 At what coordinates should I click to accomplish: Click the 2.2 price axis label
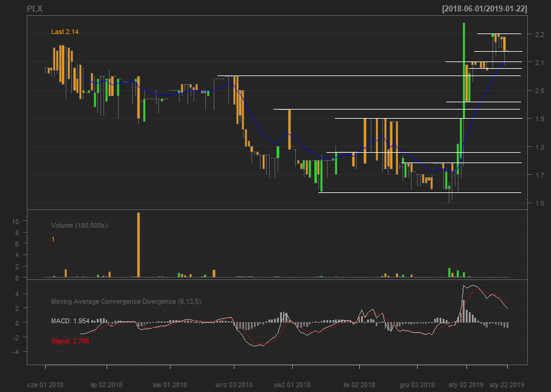point(539,35)
